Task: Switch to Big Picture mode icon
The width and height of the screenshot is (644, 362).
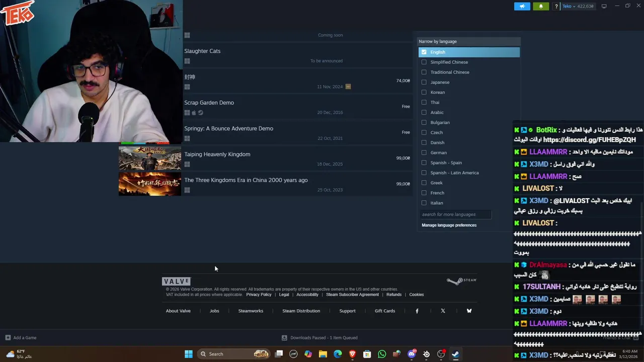Action: [604, 6]
